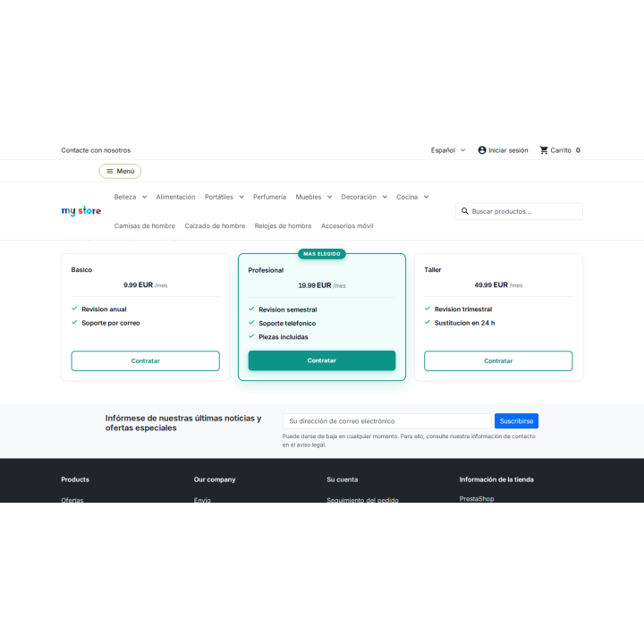Click the my store logo
This screenshot has height=644, width=644.
tap(81, 211)
